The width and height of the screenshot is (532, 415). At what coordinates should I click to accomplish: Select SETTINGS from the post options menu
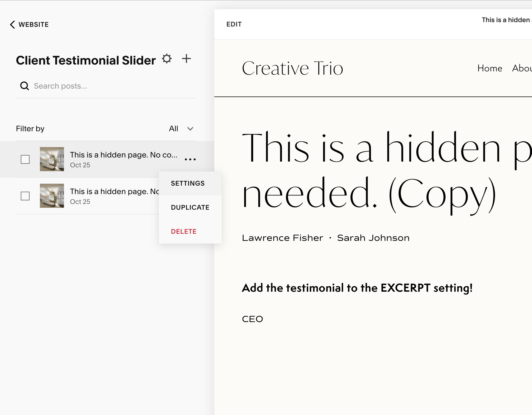pos(188,183)
